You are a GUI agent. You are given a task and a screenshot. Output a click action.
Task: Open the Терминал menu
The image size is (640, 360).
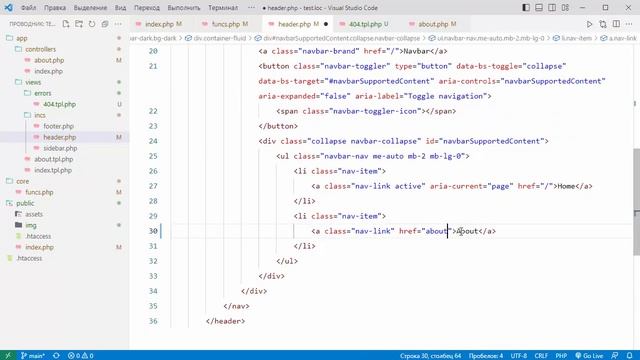tap(223, 8)
